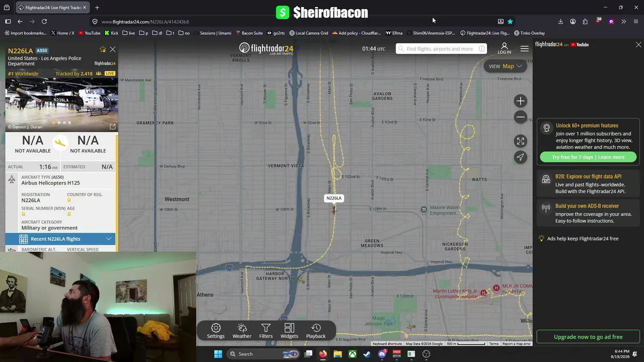
Task: Center map on my location arrow
Action: (520, 157)
